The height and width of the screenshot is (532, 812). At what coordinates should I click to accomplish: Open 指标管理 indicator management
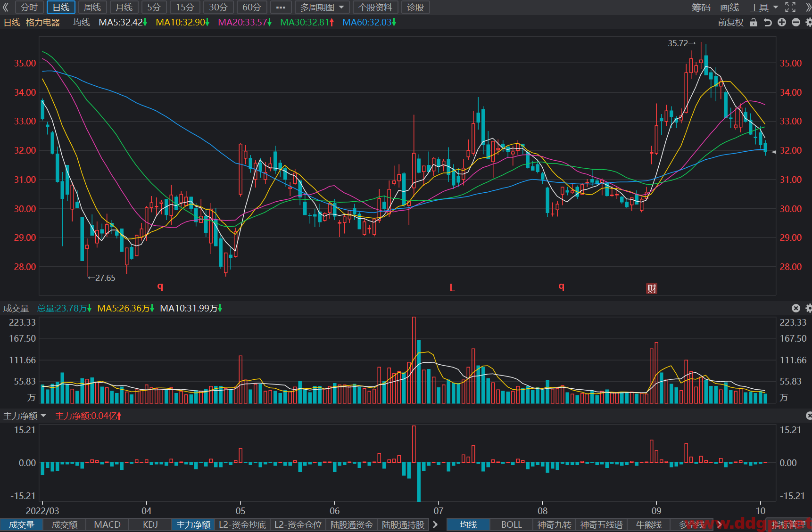click(789, 524)
